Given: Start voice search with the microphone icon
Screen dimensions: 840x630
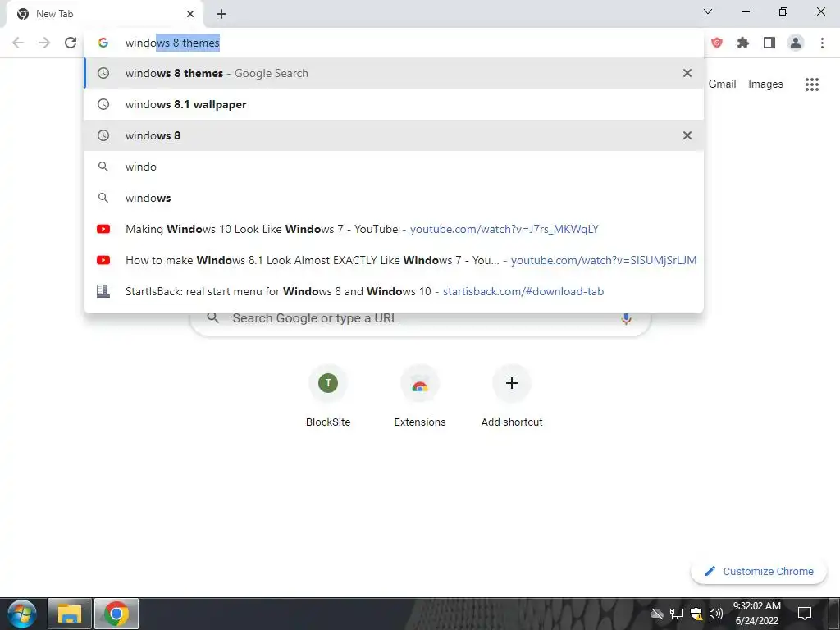Looking at the screenshot, I should click(x=626, y=318).
